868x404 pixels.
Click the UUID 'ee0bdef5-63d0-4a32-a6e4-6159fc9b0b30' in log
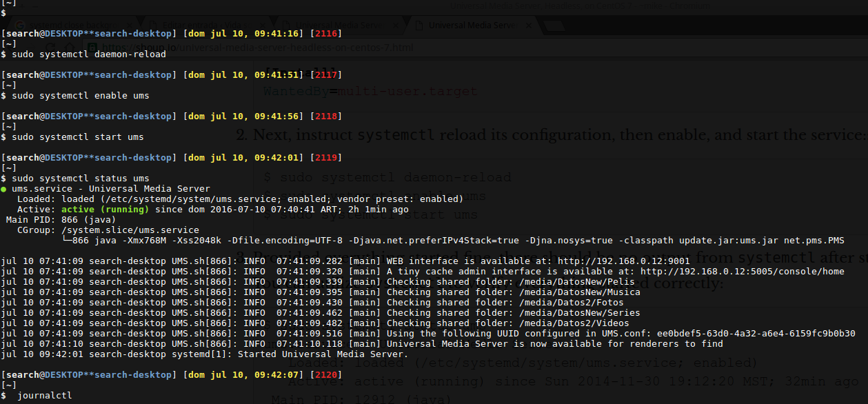756,333
